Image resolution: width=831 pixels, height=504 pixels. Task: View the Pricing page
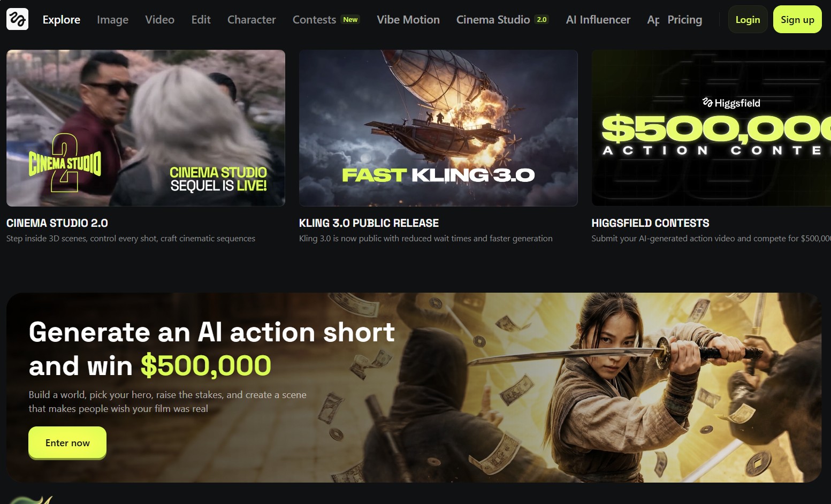tap(684, 20)
